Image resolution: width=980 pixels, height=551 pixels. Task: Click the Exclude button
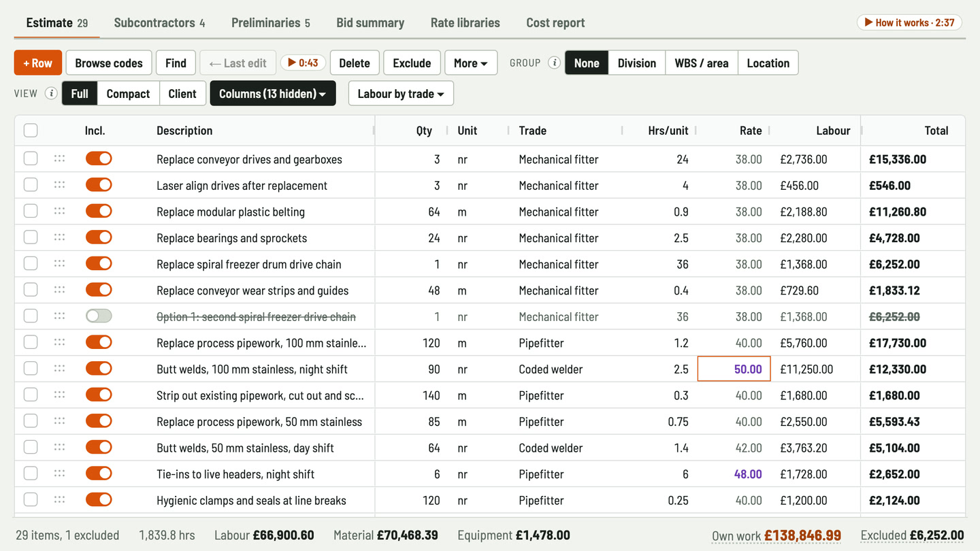click(x=412, y=63)
